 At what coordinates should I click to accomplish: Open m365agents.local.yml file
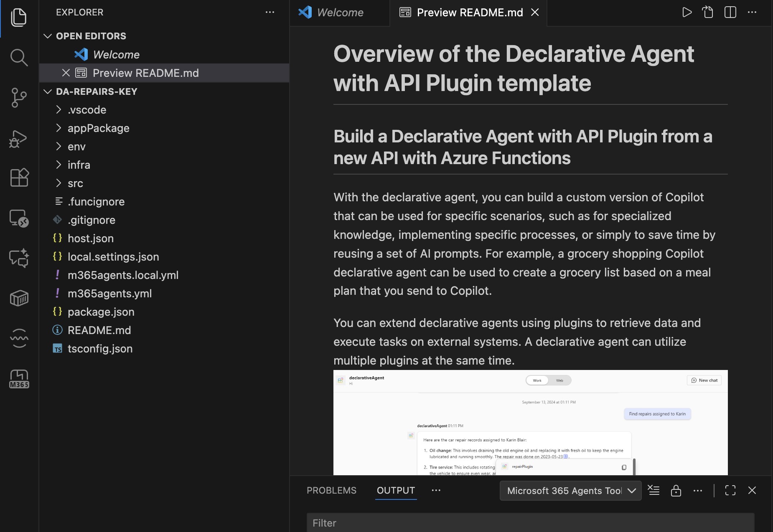[x=164, y=275]
